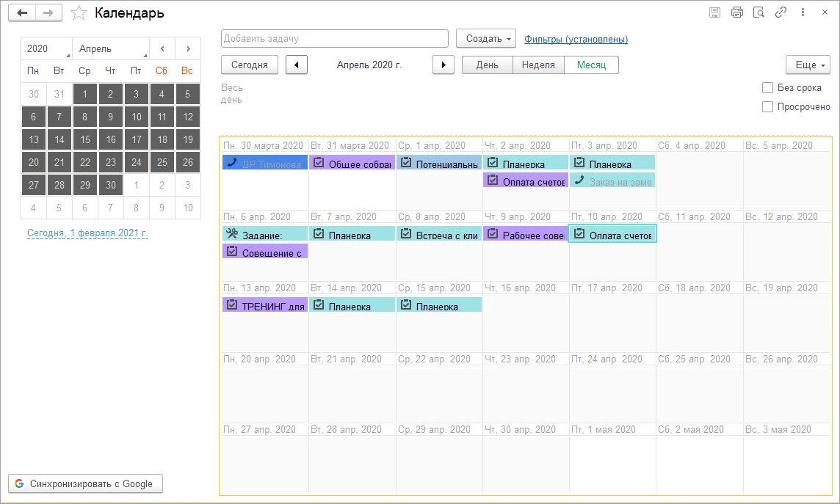Switch to the Неделя view tab
This screenshot has width=840, height=504.
[x=538, y=65]
